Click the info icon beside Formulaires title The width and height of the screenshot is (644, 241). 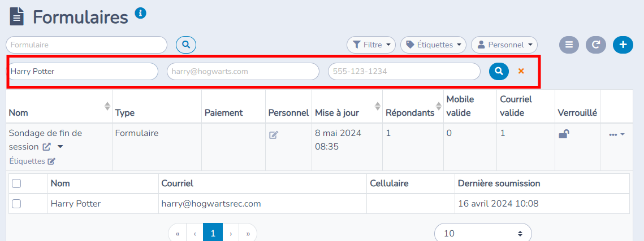pyautogui.click(x=140, y=13)
